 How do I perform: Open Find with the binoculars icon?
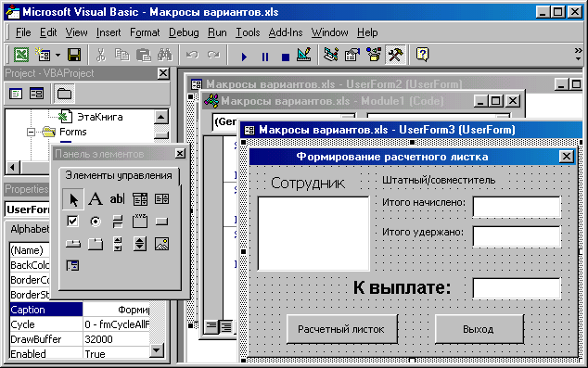[165, 55]
